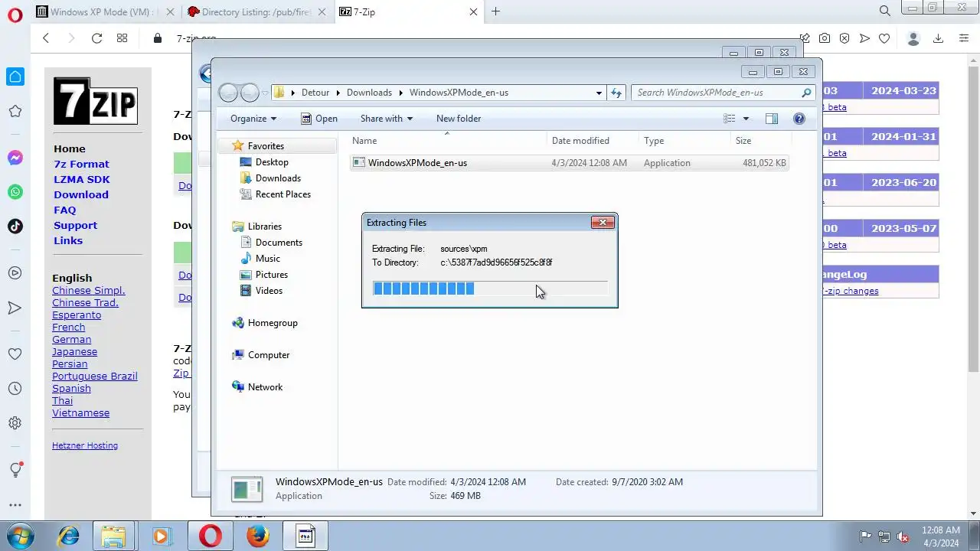Open Opera sidebar bookmarks star icon
The width and height of the screenshot is (980, 551).
[x=15, y=112]
